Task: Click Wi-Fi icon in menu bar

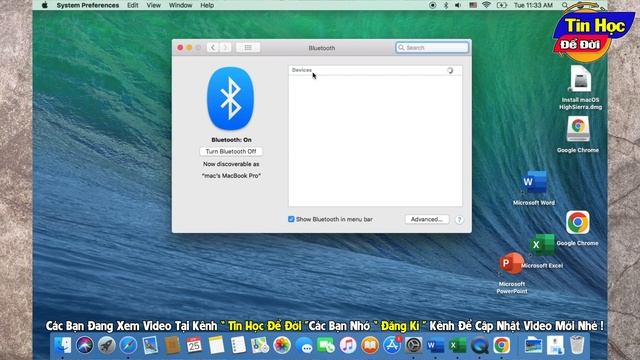Action: click(x=486, y=5)
